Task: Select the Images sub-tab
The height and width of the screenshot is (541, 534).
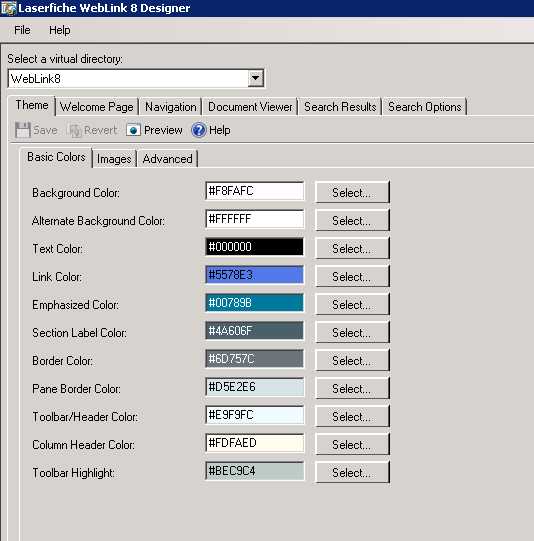Action: point(114,159)
